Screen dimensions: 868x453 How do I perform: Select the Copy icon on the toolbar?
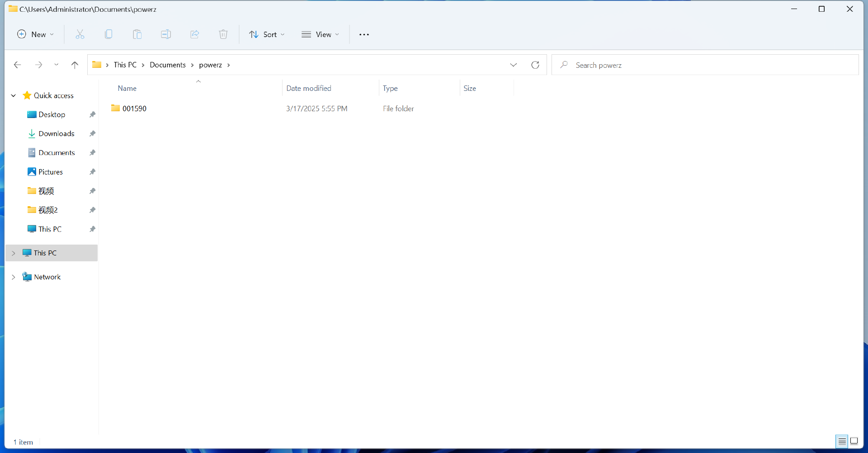coord(108,34)
